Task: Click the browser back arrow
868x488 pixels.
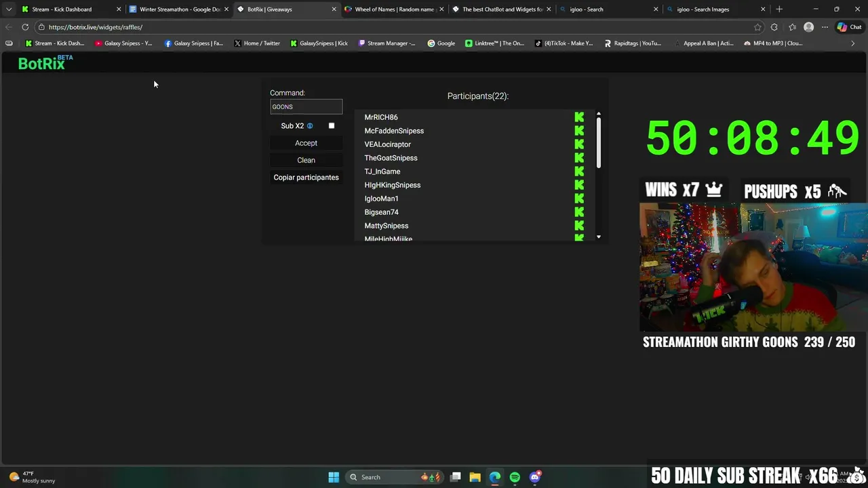Action: (x=8, y=27)
